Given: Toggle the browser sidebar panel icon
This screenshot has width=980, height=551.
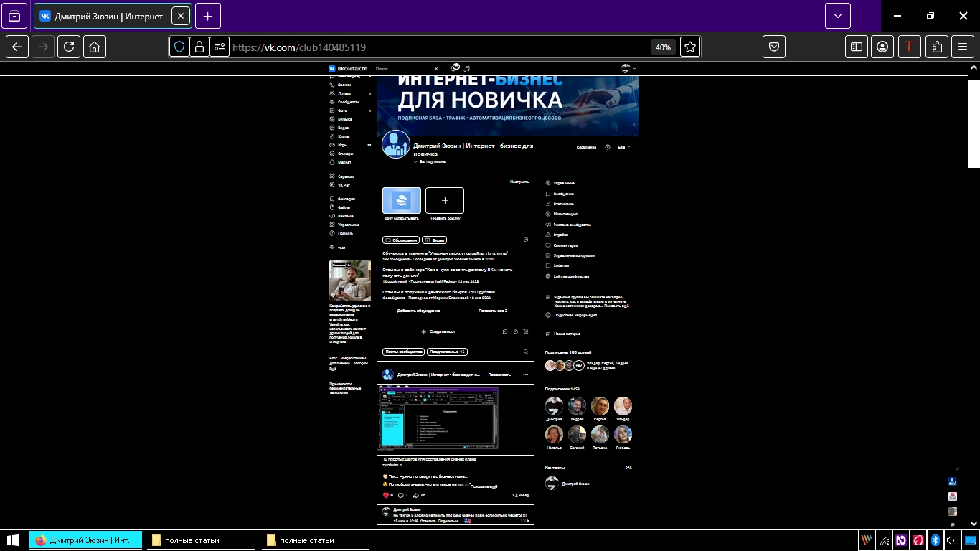Looking at the screenshot, I should tap(856, 47).
